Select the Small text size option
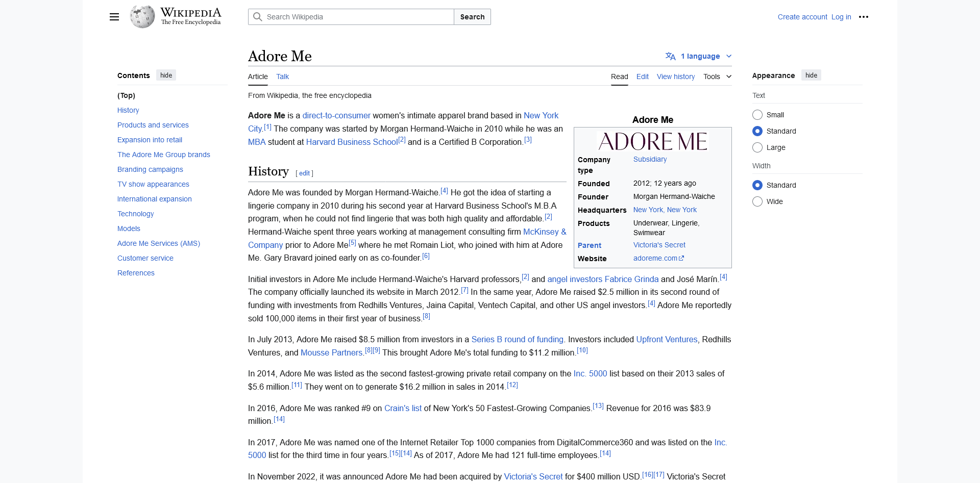The width and height of the screenshot is (980, 483). point(757,115)
